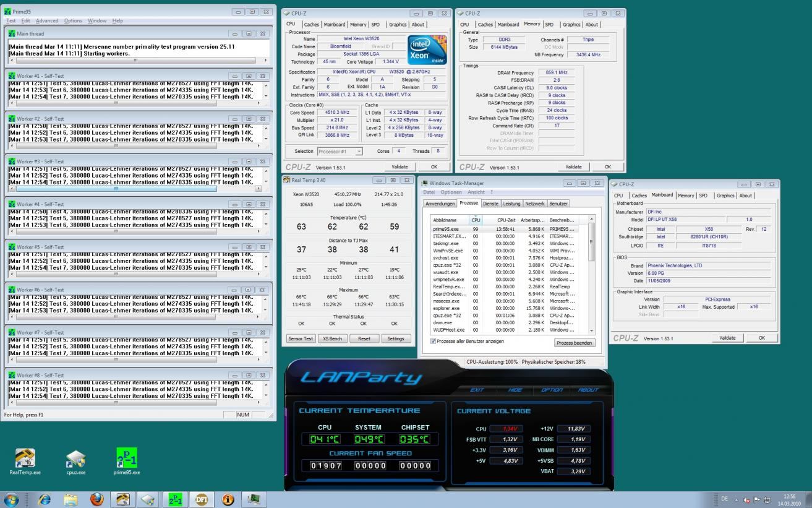Open the network tray icon
Viewport: 812px width, 508px height.
(767, 500)
